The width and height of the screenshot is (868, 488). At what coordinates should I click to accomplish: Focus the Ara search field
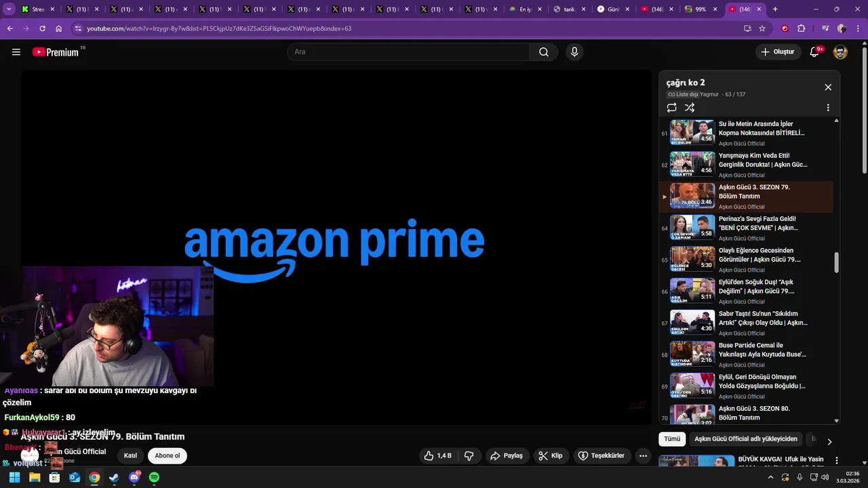point(408,52)
